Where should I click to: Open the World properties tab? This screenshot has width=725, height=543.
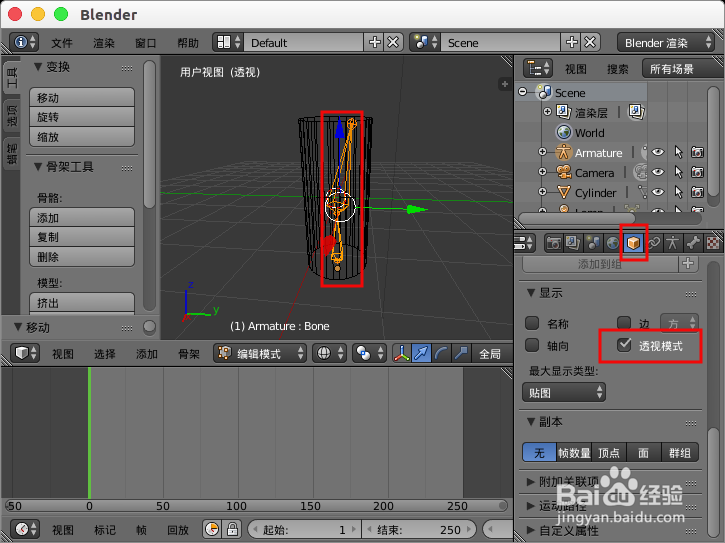click(x=613, y=242)
